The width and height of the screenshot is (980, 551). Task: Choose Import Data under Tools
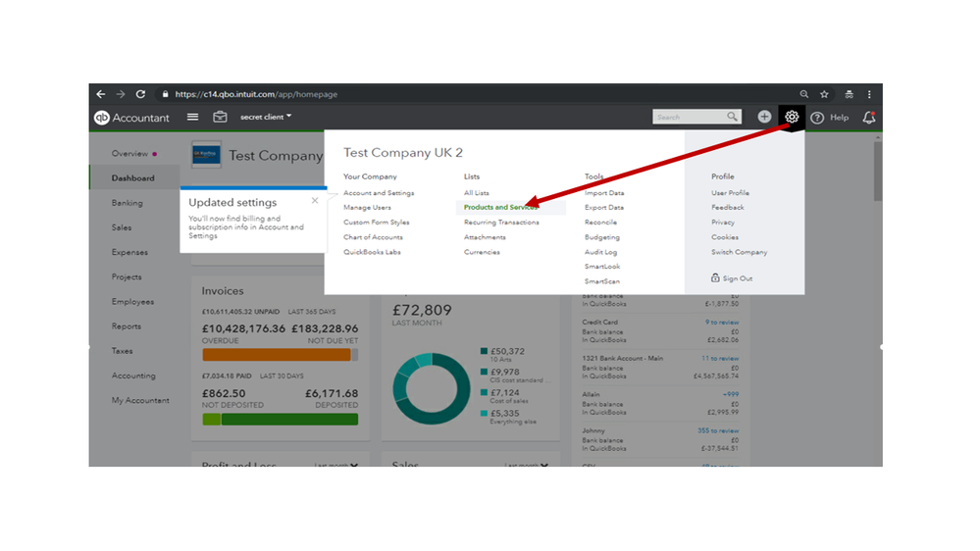[604, 193]
